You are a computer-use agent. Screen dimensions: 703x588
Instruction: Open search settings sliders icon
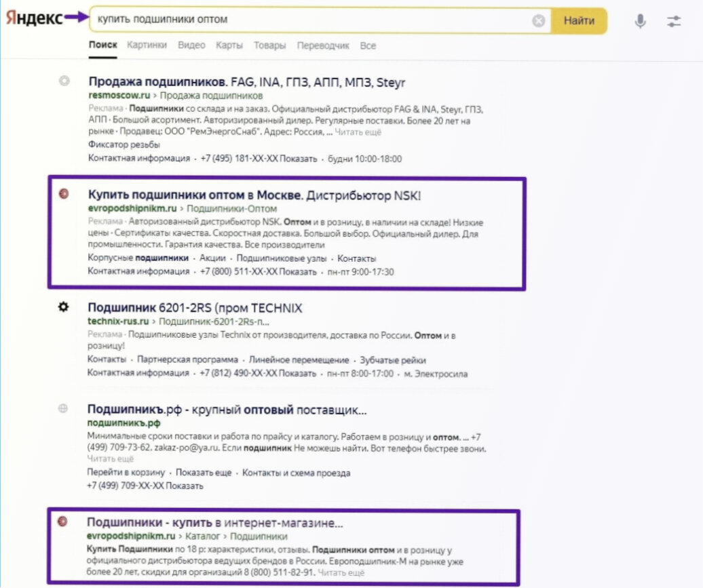(673, 21)
